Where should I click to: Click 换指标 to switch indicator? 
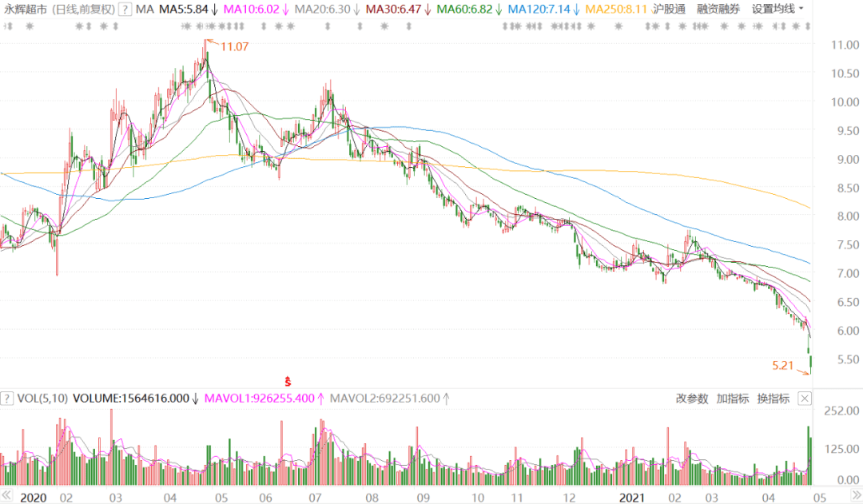click(x=774, y=399)
